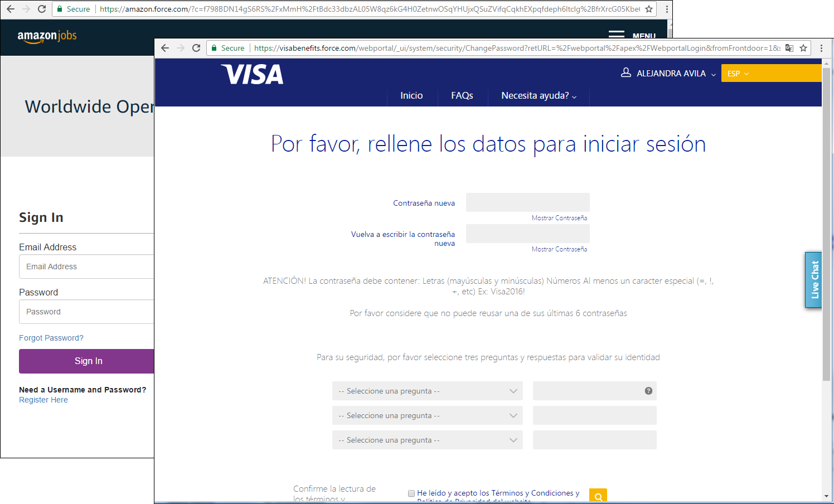Open third Seleccione una pregunta dropdown
This screenshot has height=504, width=834.
(x=428, y=440)
